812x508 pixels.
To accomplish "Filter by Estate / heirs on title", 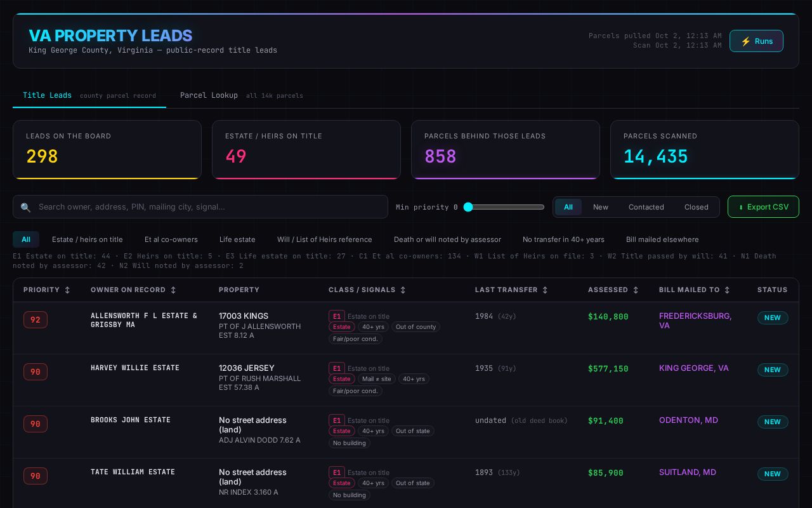I will [x=88, y=239].
